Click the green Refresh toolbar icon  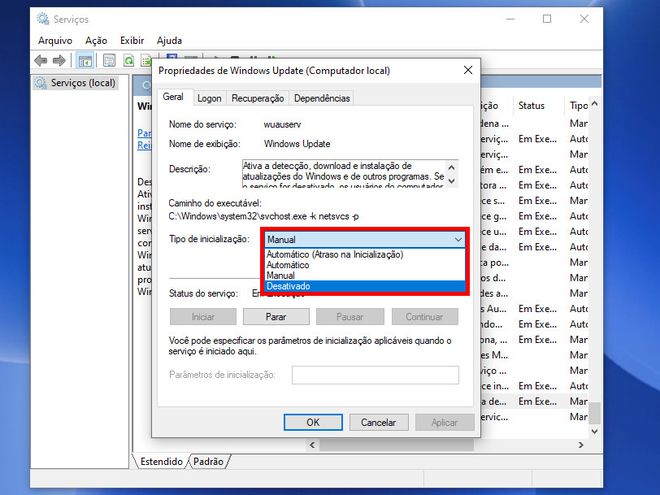click(x=128, y=61)
